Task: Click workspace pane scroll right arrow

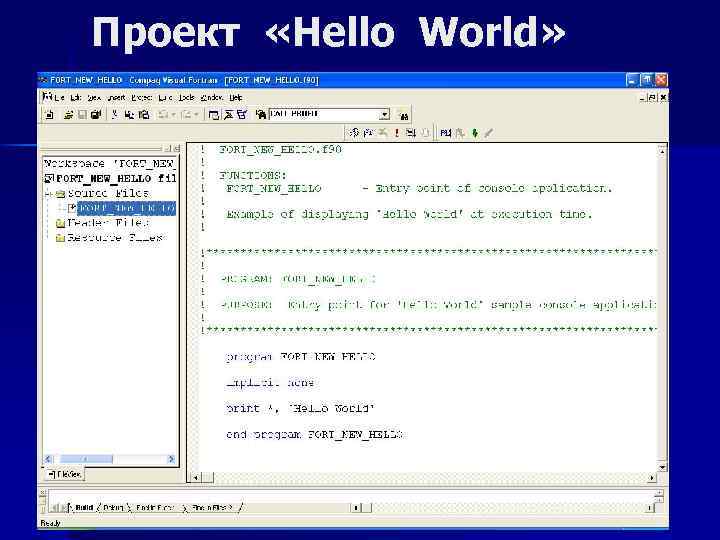Action: click(x=172, y=459)
